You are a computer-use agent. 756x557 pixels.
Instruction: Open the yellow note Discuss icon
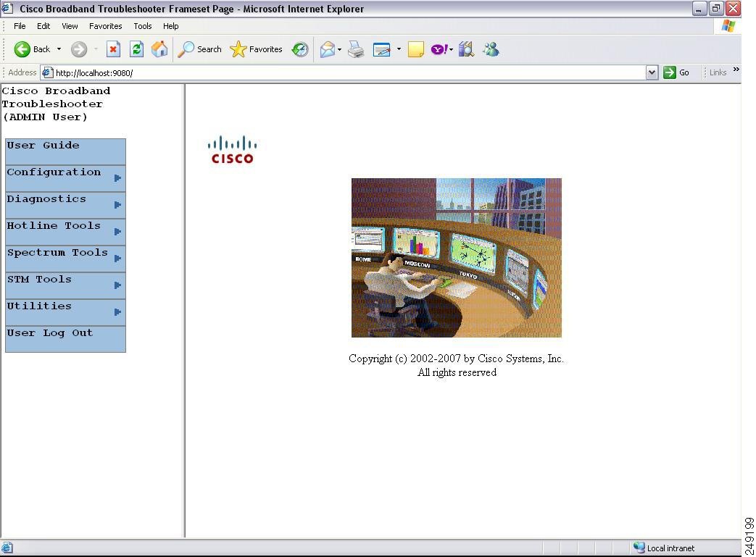coord(415,49)
